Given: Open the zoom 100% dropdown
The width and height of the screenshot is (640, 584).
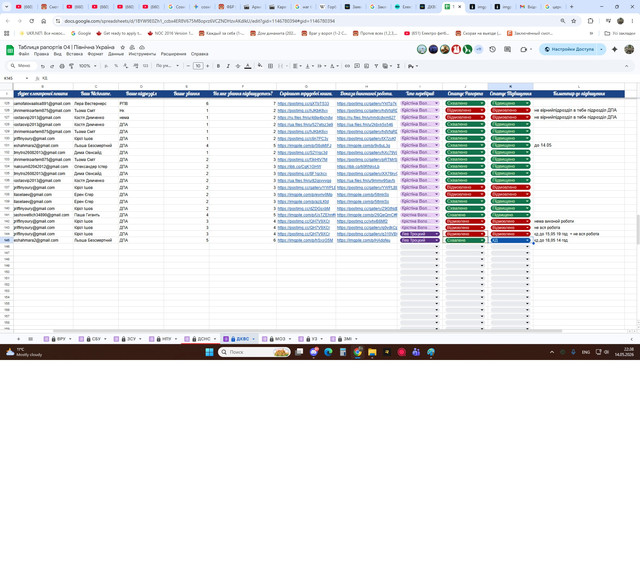Looking at the screenshot, I should pyautogui.click(x=88, y=66).
